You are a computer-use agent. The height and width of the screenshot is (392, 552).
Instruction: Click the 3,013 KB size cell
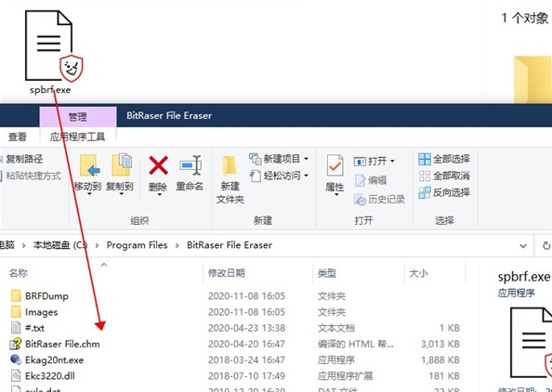pos(440,344)
